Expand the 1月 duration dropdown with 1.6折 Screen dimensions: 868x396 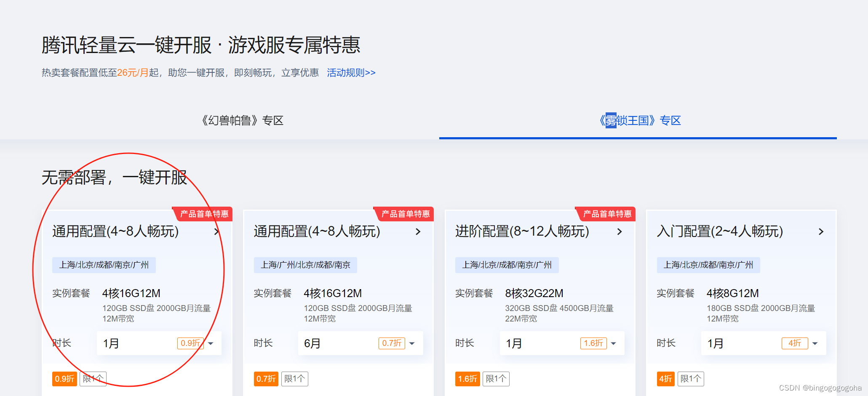[x=562, y=343]
